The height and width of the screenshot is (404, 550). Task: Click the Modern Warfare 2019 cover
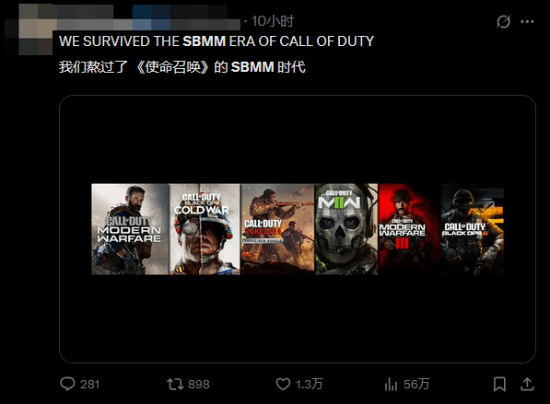130,229
